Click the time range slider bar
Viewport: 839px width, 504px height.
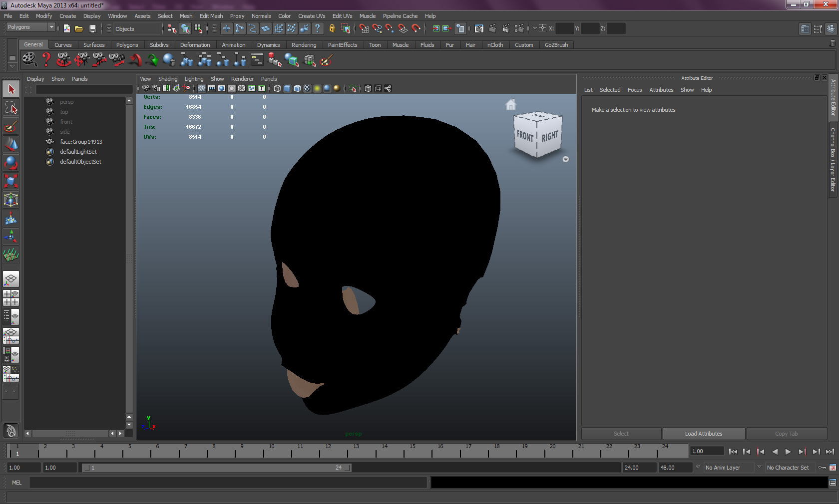216,468
